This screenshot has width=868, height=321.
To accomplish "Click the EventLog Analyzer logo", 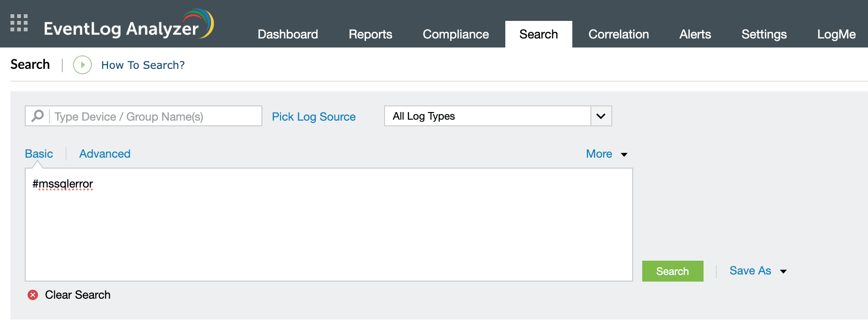I will coord(128,25).
